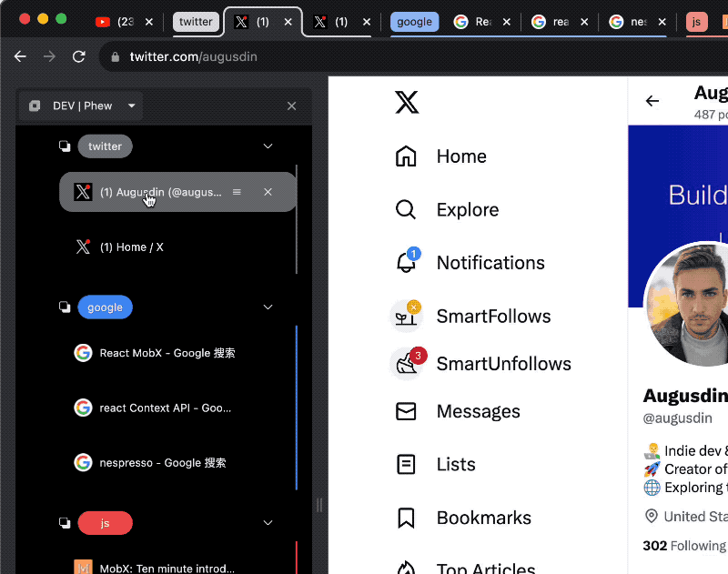
Task: Click the Messages envelope icon
Action: point(406,411)
